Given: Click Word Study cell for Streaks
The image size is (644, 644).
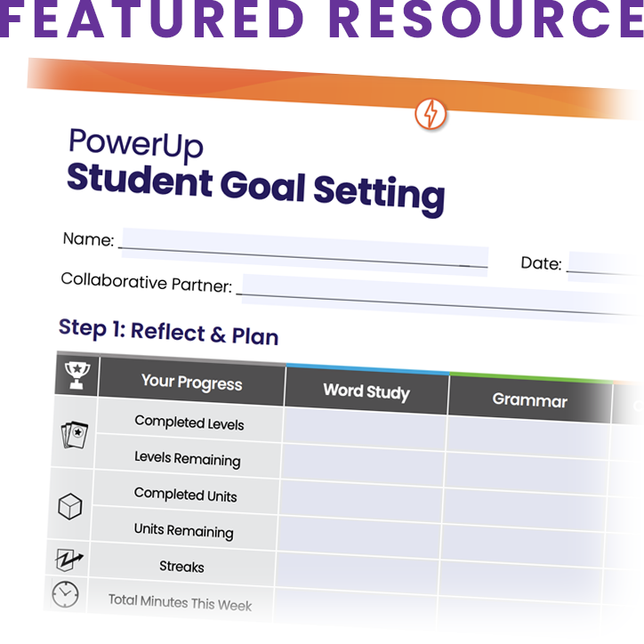Looking at the screenshot, I should [x=358, y=571].
